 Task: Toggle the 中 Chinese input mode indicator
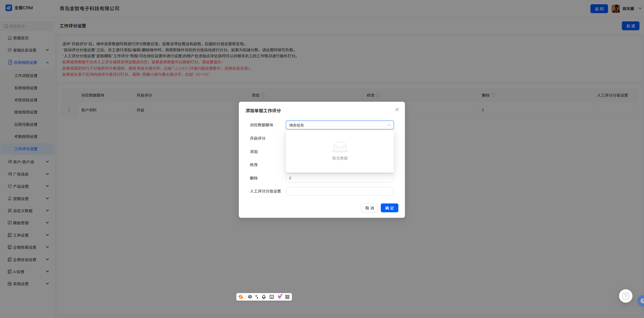[250, 297]
